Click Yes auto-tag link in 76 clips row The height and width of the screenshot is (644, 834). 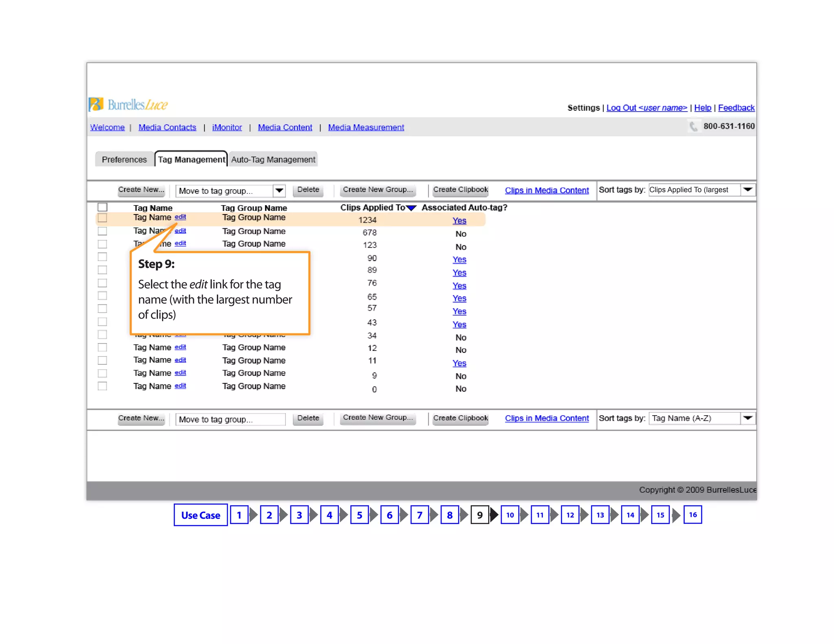pos(459,285)
